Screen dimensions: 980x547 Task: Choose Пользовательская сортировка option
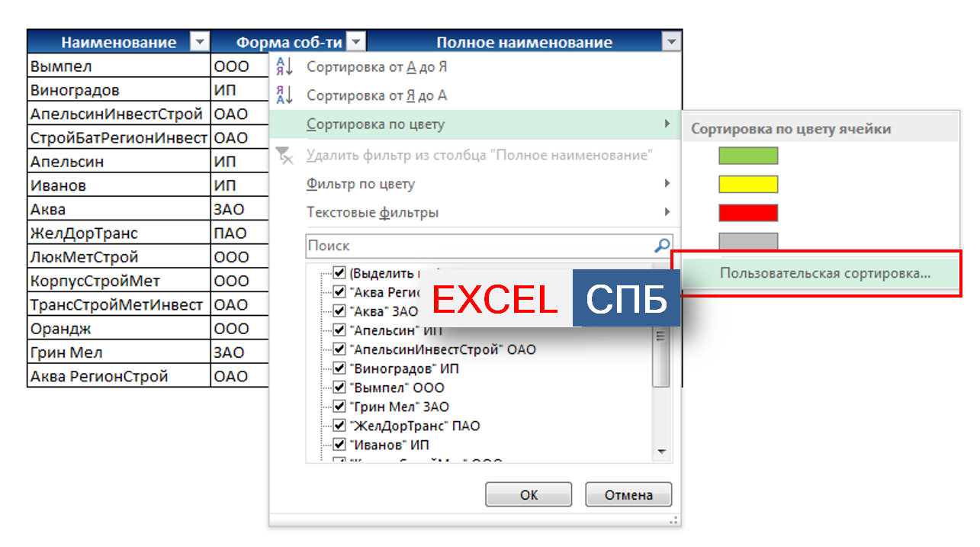click(825, 273)
